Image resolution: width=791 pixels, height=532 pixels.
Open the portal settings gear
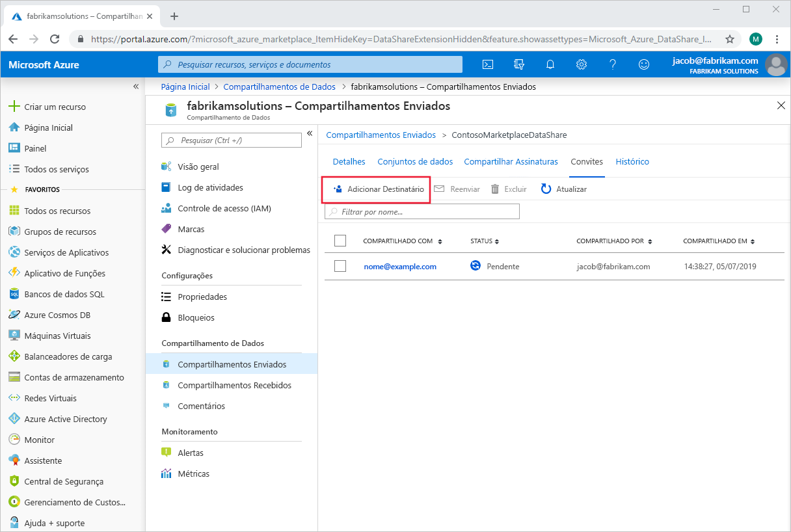[581, 64]
